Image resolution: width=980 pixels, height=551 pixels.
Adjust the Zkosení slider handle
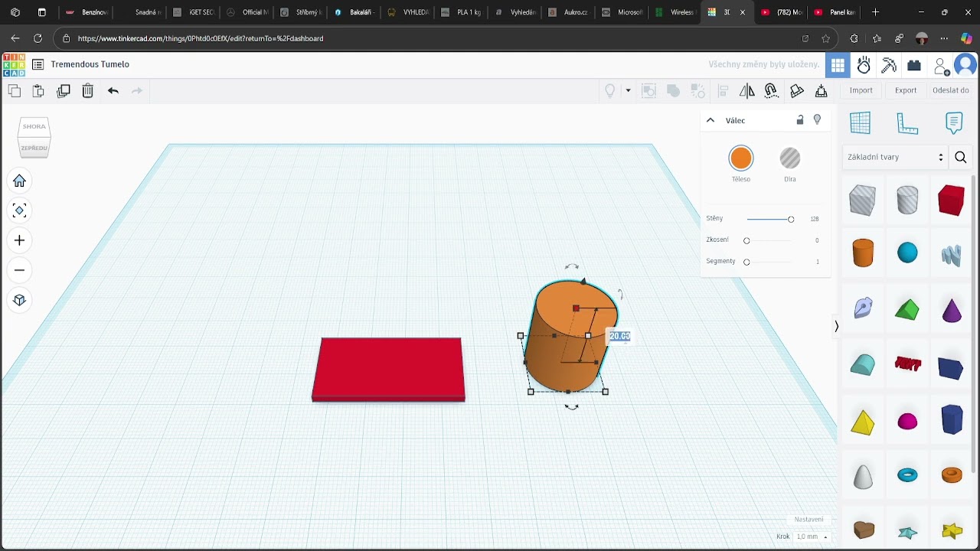[746, 241]
